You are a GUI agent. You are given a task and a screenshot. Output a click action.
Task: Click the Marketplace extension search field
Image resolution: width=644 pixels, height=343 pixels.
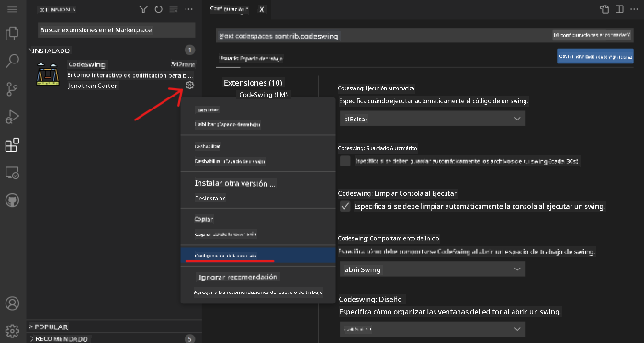pos(117,30)
